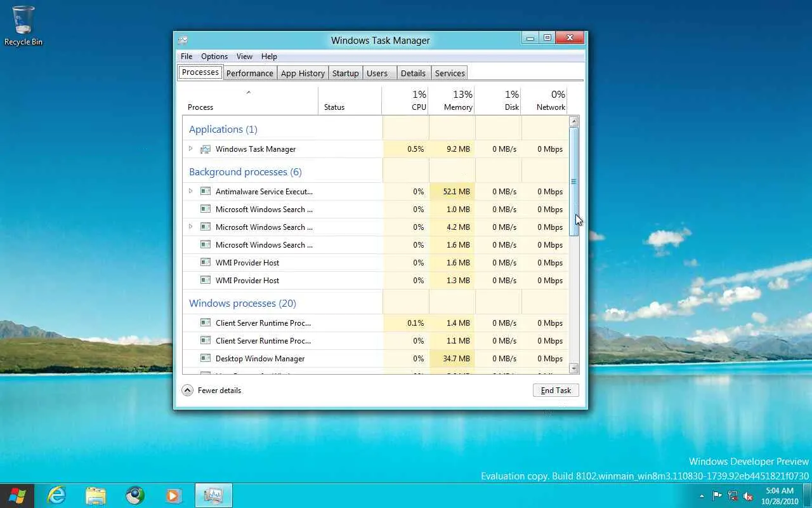The width and height of the screenshot is (812, 508).
Task: Click the Task Manager title bar icon
Action: (183, 40)
